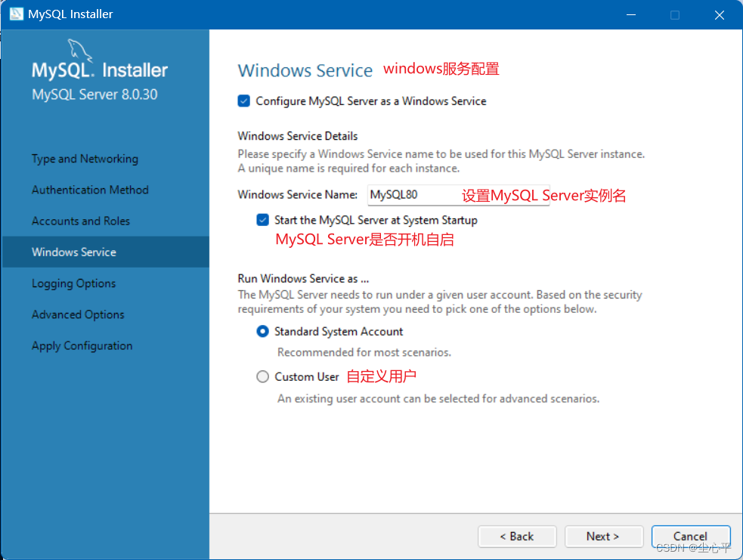Go to Type and Networking step
743x560 pixels.
(x=85, y=159)
